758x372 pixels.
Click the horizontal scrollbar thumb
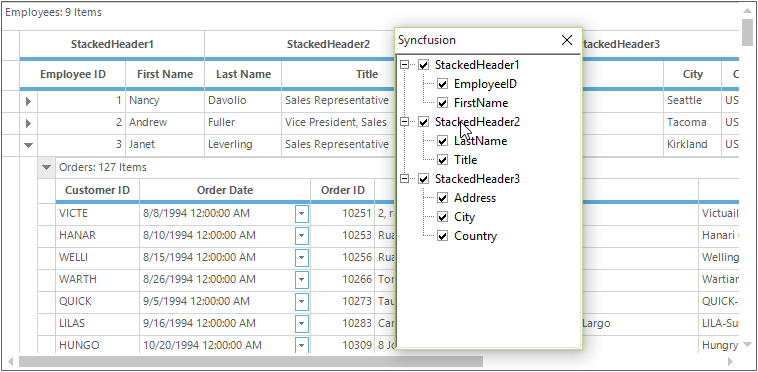pyautogui.click(x=251, y=361)
